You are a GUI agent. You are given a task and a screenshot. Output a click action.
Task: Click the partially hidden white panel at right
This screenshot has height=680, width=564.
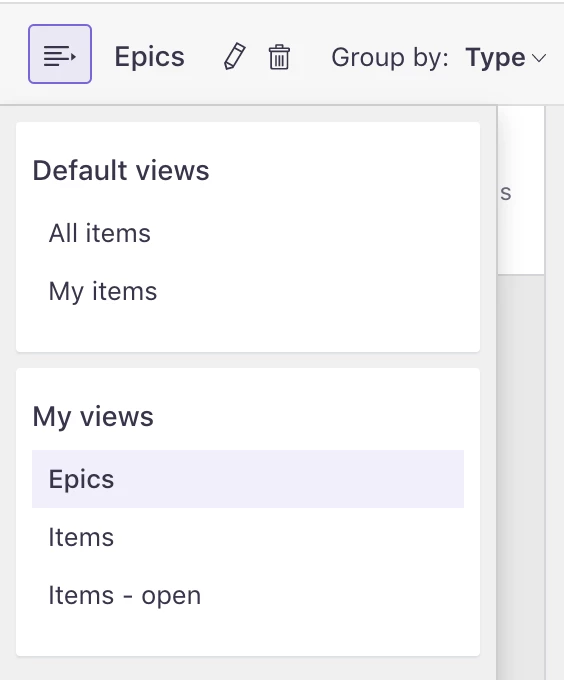(x=521, y=190)
